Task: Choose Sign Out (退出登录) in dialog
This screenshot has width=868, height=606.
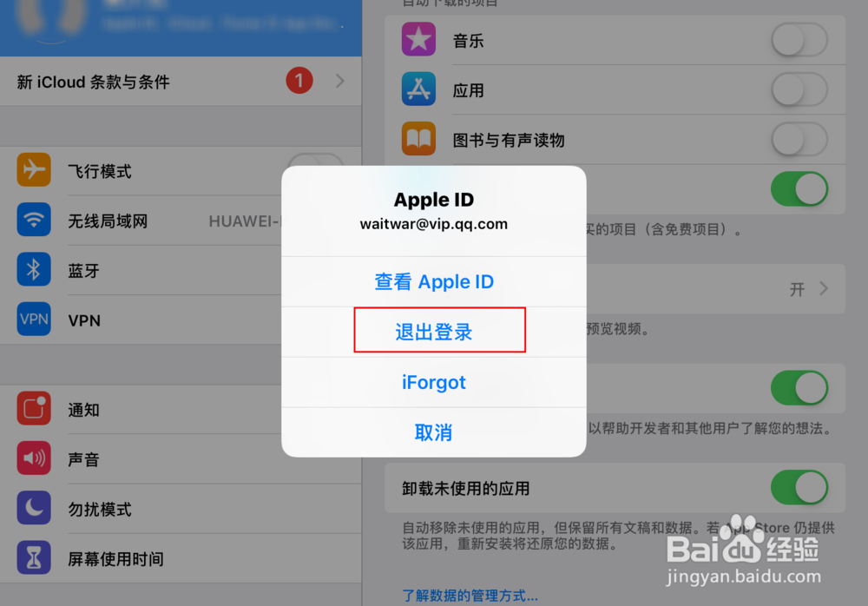Action: click(x=434, y=332)
